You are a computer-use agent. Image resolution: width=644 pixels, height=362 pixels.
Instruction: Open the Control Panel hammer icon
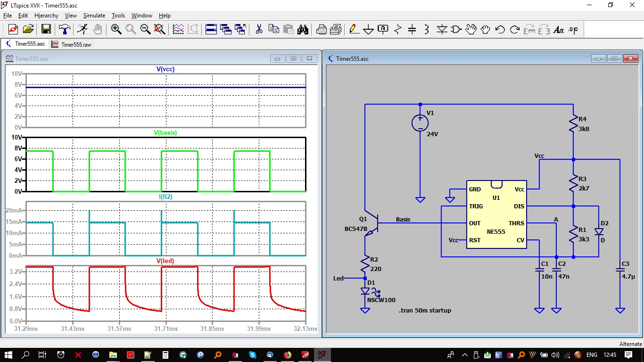pos(64,29)
